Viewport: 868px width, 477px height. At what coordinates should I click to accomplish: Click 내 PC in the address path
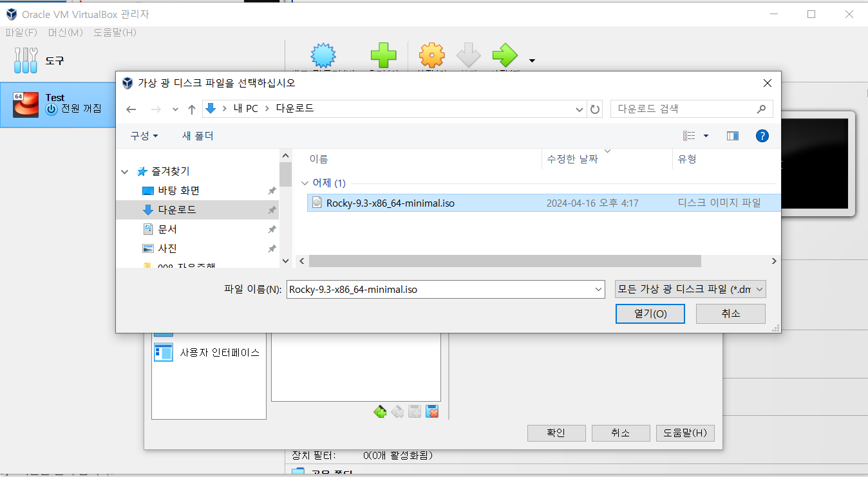click(246, 109)
